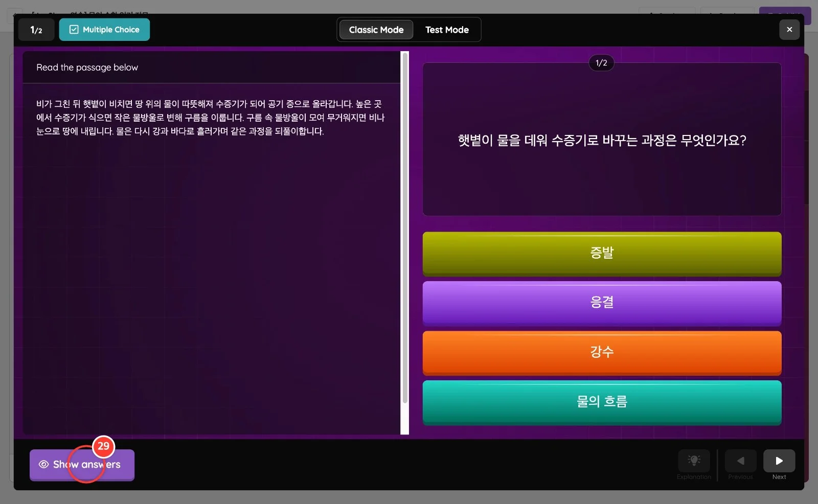Click the 1/2 question counter in header

point(36,30)
